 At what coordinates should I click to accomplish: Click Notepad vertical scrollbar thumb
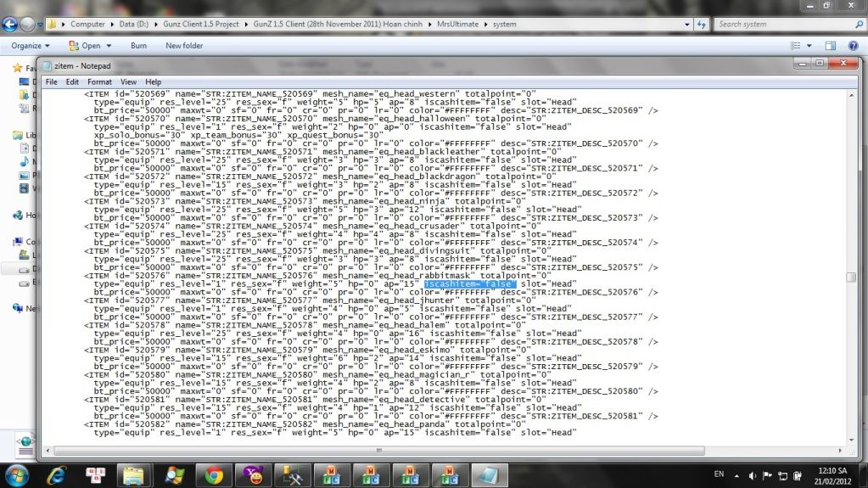click(851, 277)
